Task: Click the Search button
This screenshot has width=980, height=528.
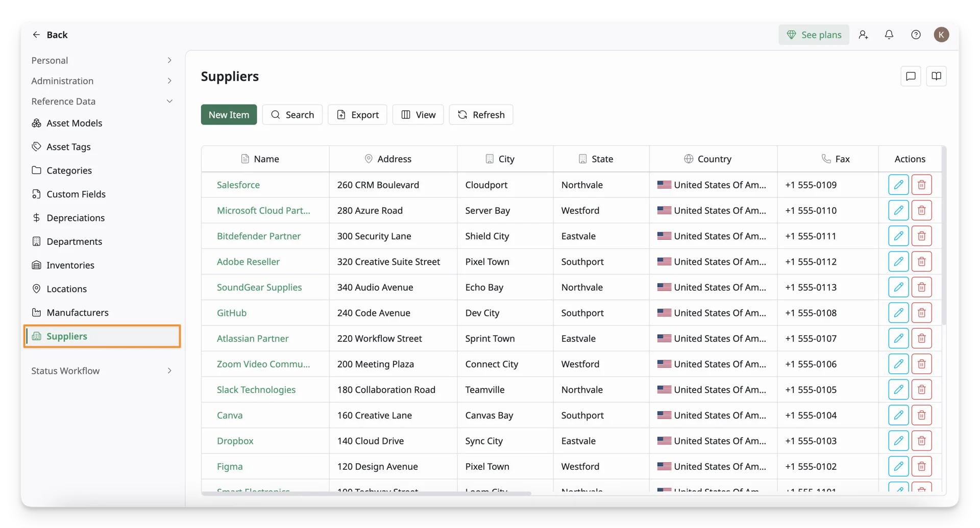Action: 292,114
